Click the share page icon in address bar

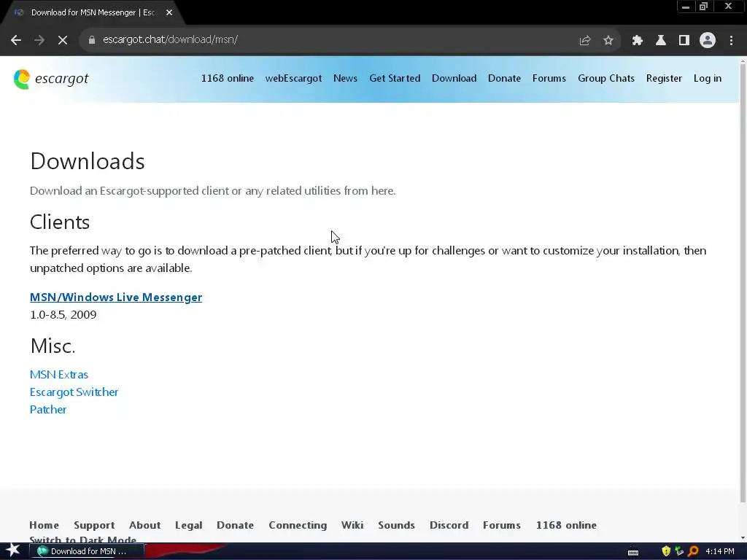pyautogui.click(x=584, y=41)
